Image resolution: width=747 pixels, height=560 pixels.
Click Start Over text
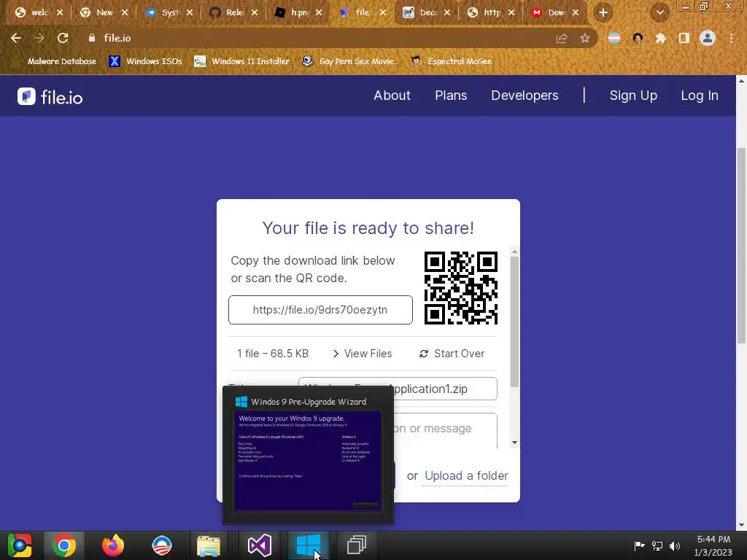click(460, 354)
